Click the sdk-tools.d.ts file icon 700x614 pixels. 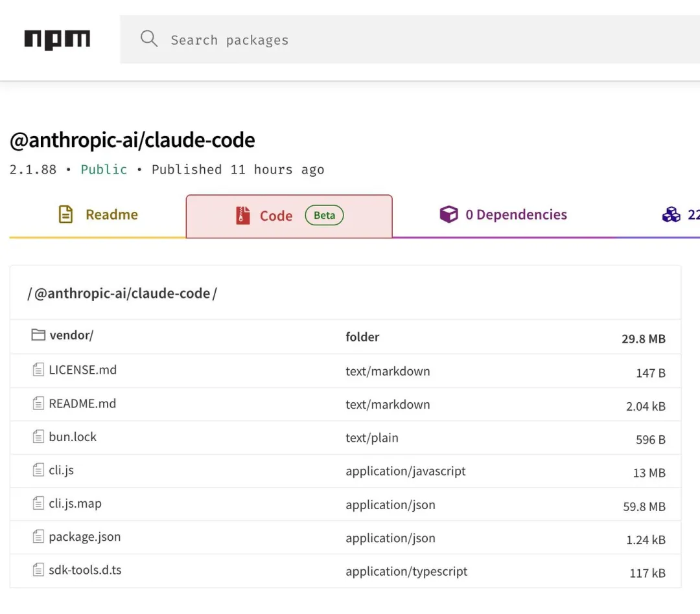click(x=38, y=570)
